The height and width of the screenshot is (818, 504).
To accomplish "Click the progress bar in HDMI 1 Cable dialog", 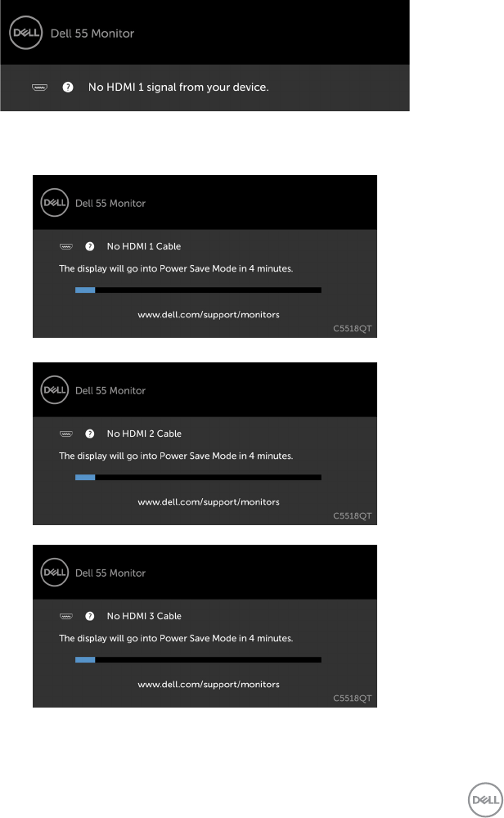I will pyautogui.click(x=198, y=290).
